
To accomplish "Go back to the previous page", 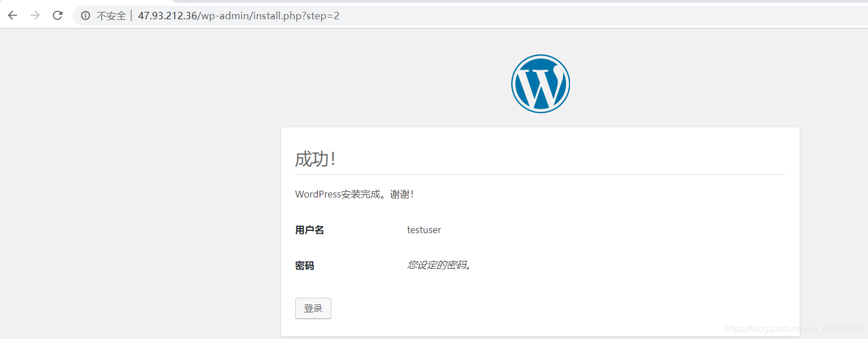I will point(12,15).
